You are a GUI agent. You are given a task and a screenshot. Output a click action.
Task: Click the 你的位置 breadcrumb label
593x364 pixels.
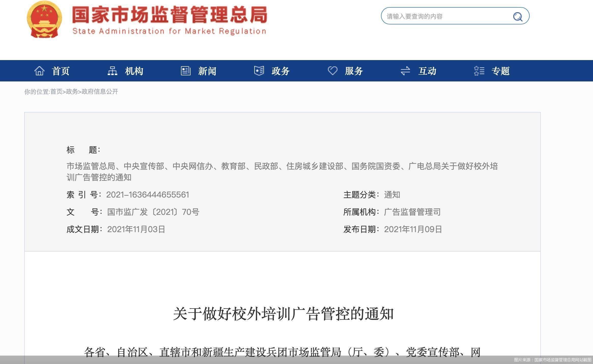[x=37, y=92]
